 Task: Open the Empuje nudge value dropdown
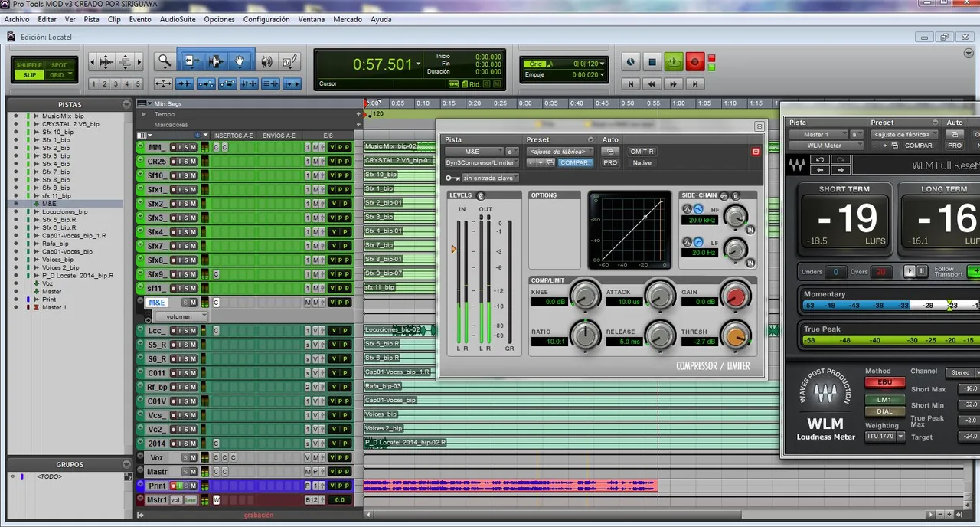click(602, 75)
